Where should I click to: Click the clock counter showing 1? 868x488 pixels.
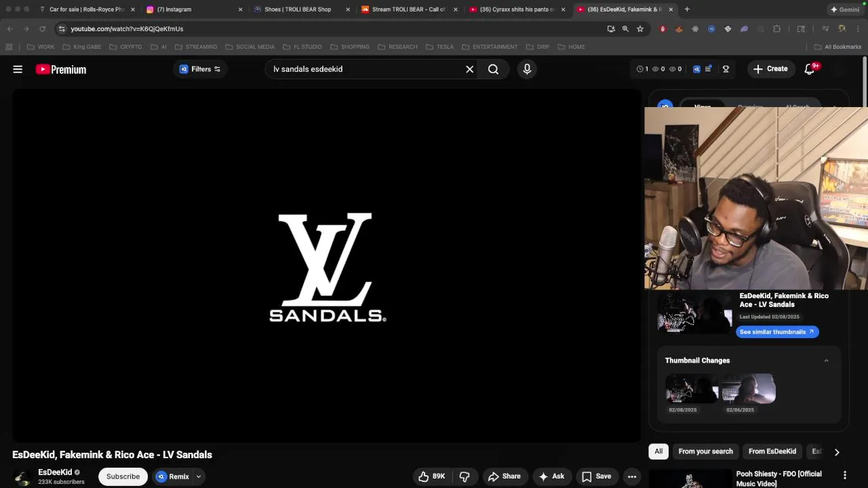[642, 69]
